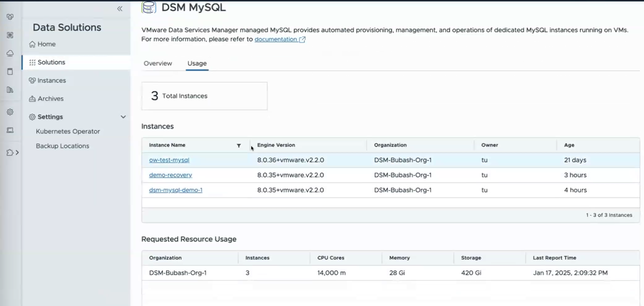Image resolution: width=644 pixels, height=306 pixels.
Task: Click the Organization header in Instances table
Action: point(390,145)
